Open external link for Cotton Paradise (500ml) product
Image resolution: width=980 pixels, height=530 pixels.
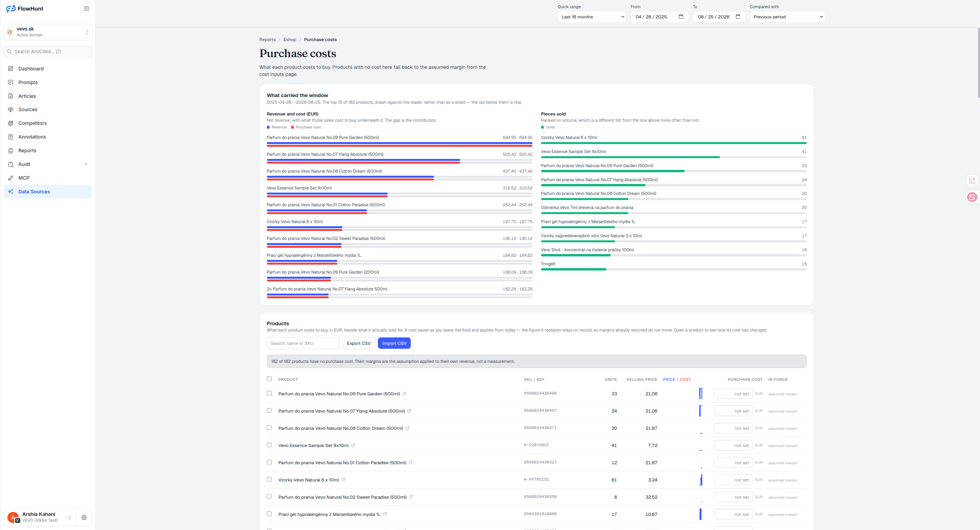(411, 463)
